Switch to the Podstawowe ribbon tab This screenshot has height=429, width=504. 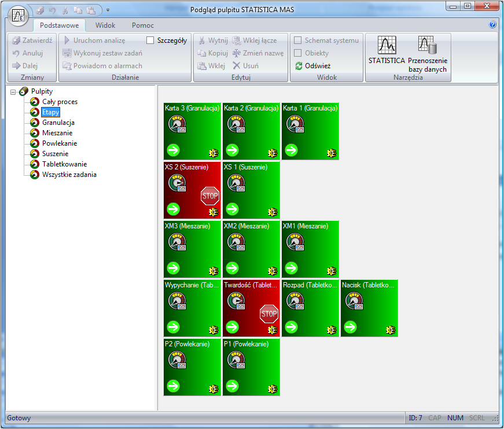[59, 25]
